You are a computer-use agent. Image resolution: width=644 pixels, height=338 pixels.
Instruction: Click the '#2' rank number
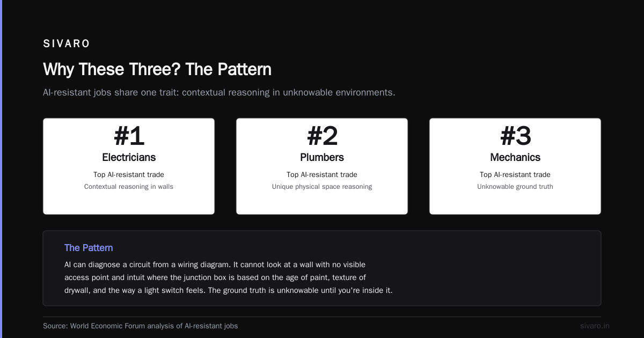tap(322, 136)
